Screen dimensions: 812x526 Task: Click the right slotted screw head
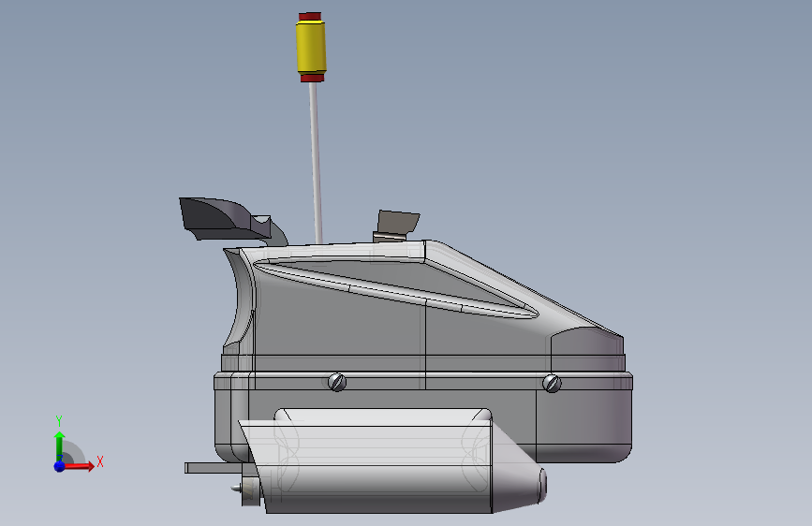[552, 384]
